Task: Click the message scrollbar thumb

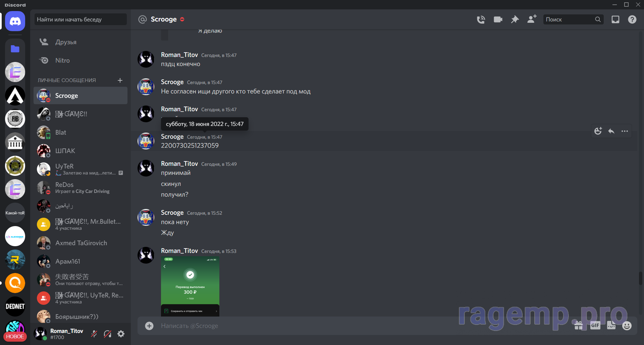Action: click(x=640, y=278)
